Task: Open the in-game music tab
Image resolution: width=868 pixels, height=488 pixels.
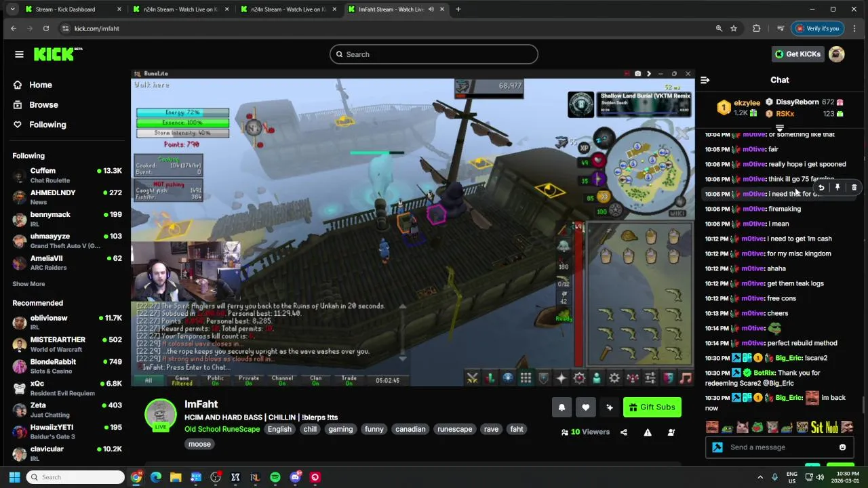Action: [x=686, y=378]
